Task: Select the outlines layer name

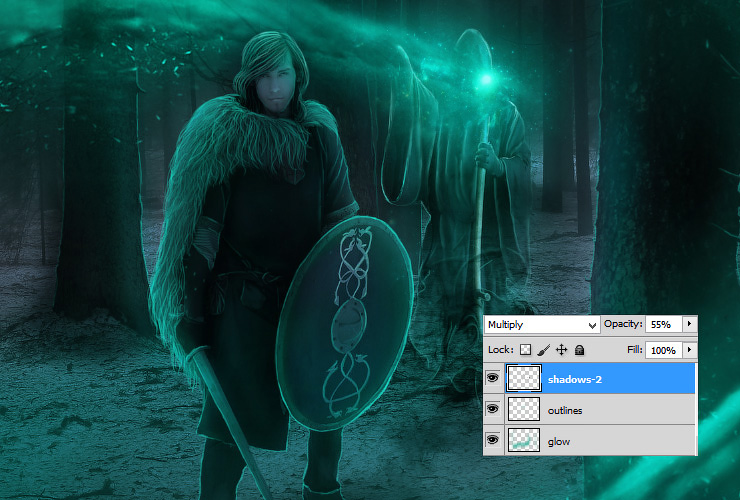Action: [565, 410]
